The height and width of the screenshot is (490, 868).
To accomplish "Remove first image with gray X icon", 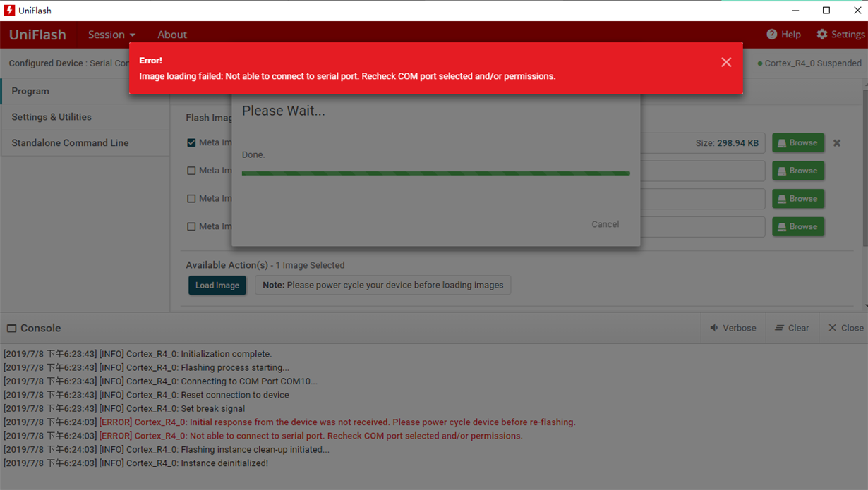I will tap(837, 143).
